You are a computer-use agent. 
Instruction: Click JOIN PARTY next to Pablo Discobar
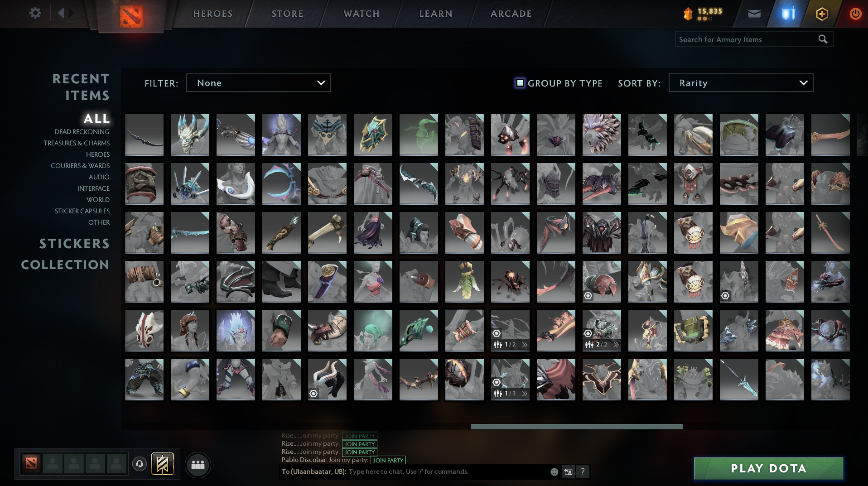click(388, 460)
